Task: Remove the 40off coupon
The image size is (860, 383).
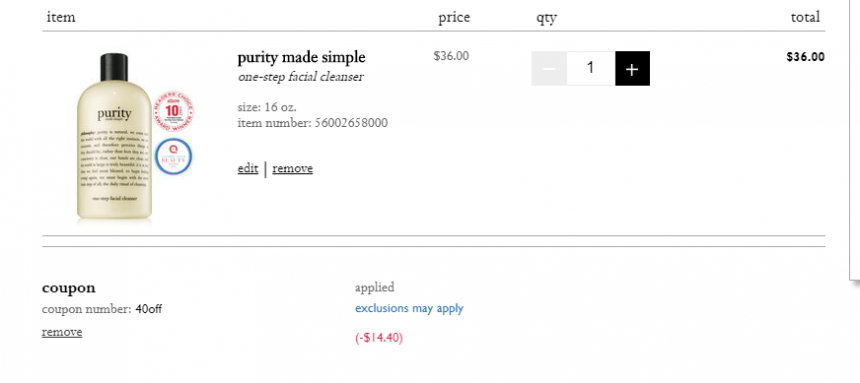Action: [62, 332]
